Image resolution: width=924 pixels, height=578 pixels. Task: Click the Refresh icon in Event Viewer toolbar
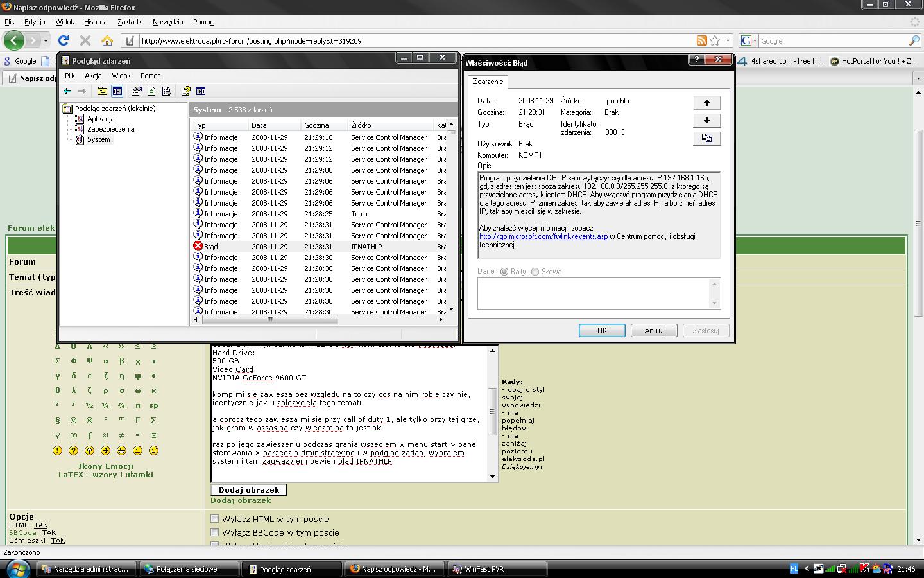coord(151,91)
